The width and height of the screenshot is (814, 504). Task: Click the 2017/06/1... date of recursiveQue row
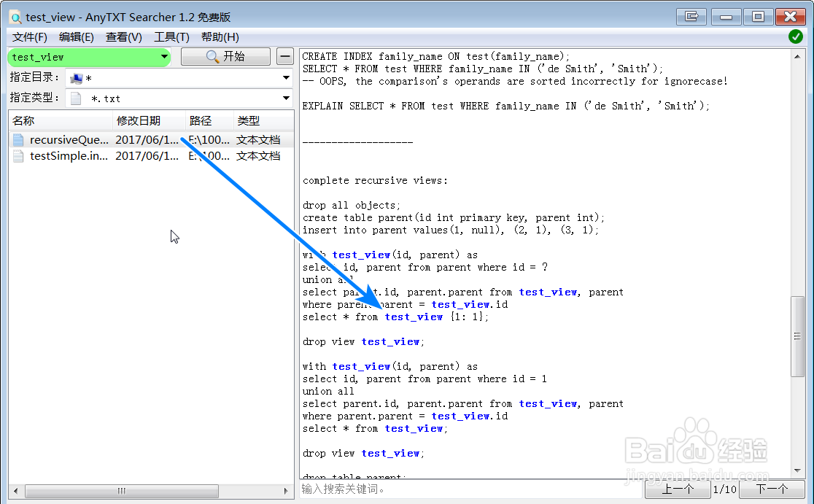(147, 140)
